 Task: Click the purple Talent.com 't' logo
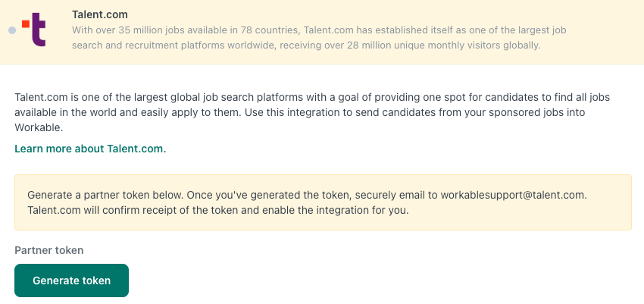click(x=38, y=29)
